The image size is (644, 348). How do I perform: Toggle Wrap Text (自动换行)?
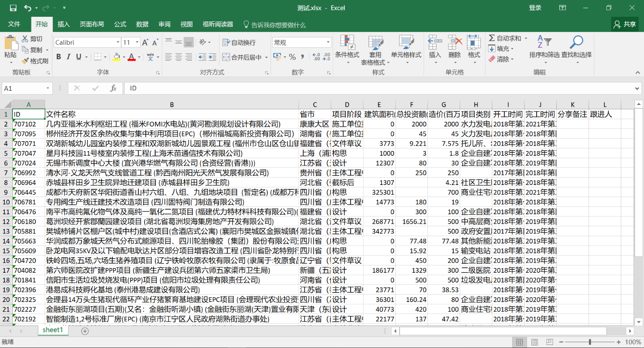[x=239, y=43]
